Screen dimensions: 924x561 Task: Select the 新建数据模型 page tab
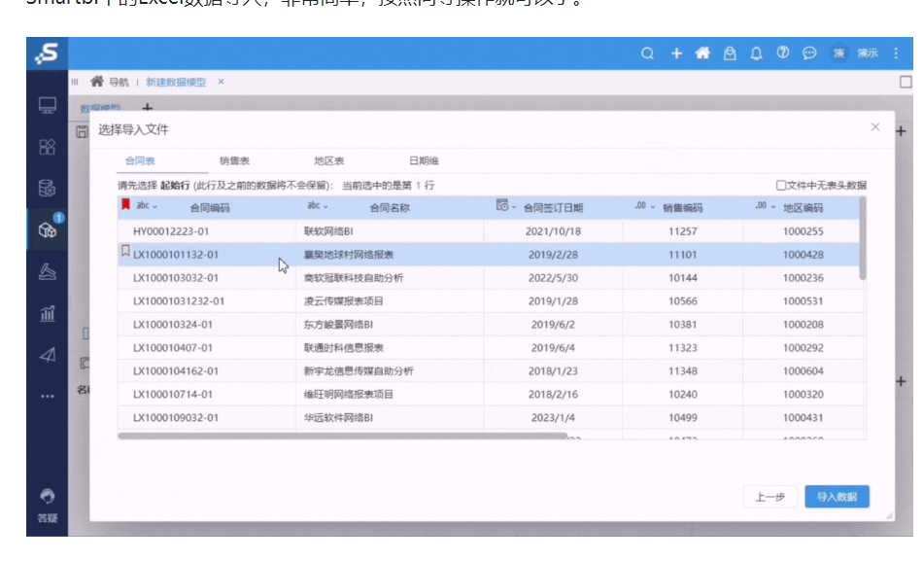[176, 82]
